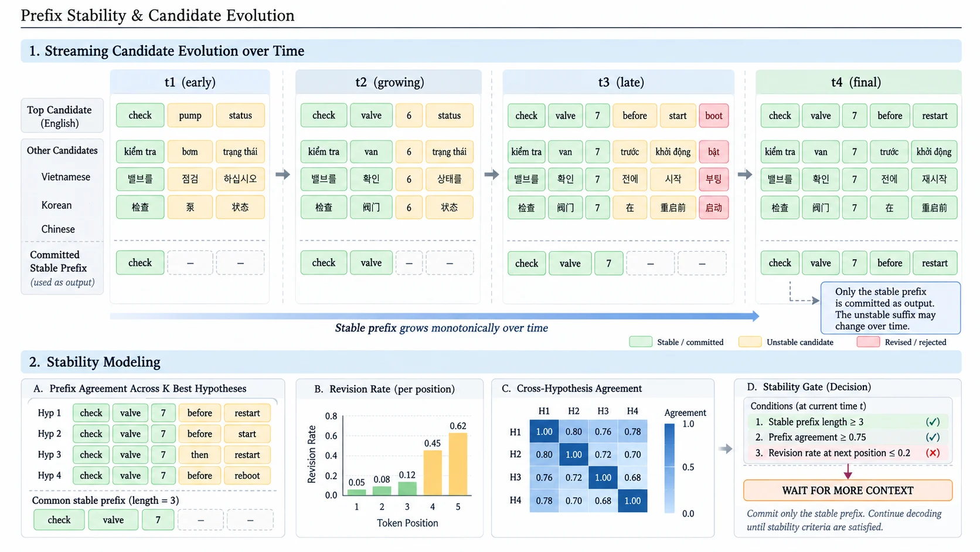Click the red '启动' Chinese token

click(714, 208)
